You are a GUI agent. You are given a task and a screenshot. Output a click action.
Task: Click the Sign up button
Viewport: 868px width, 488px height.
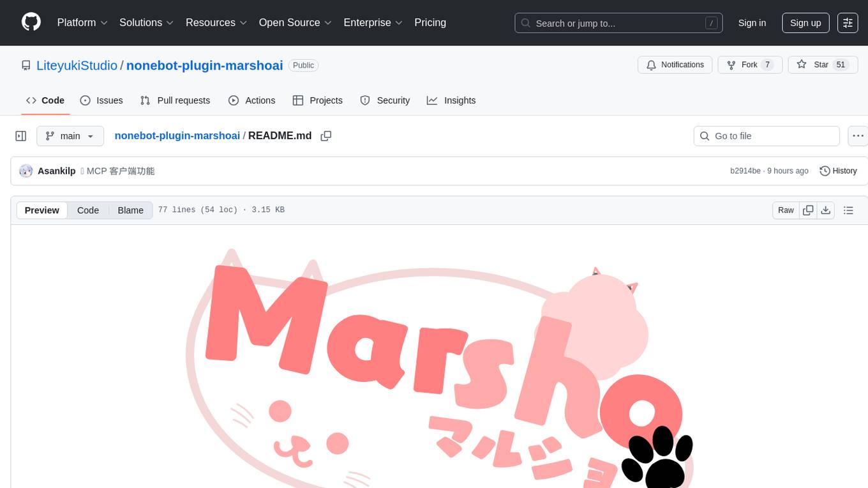point(805,22)
